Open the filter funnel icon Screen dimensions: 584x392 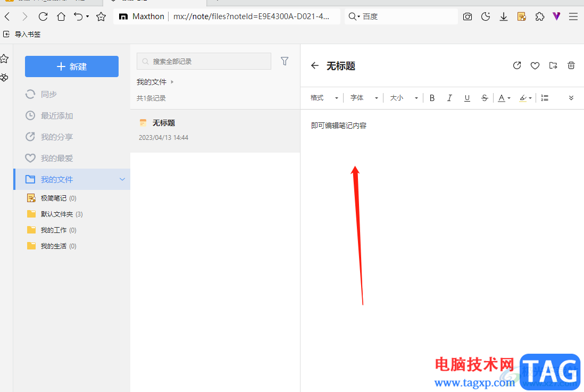285,61
